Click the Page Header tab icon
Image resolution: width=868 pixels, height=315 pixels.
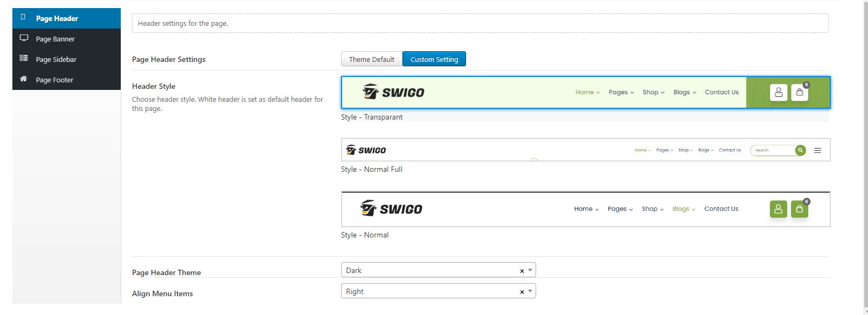[x=23, y=17]
